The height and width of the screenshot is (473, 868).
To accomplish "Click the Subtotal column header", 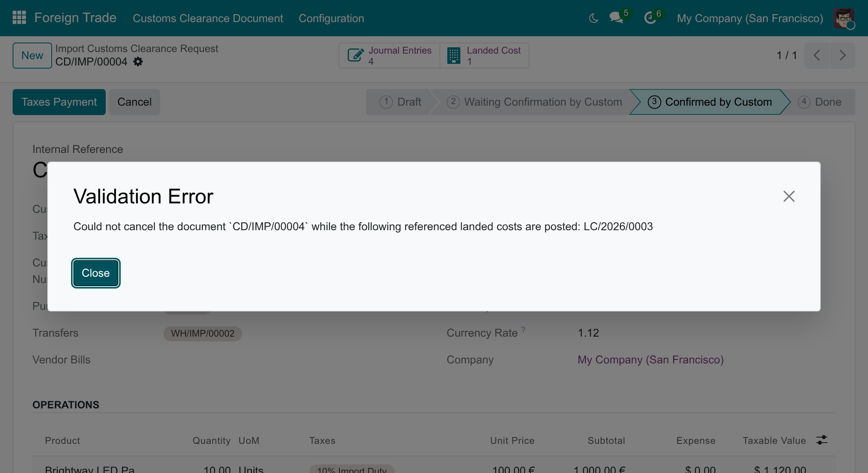I will (x=606, y=441).
